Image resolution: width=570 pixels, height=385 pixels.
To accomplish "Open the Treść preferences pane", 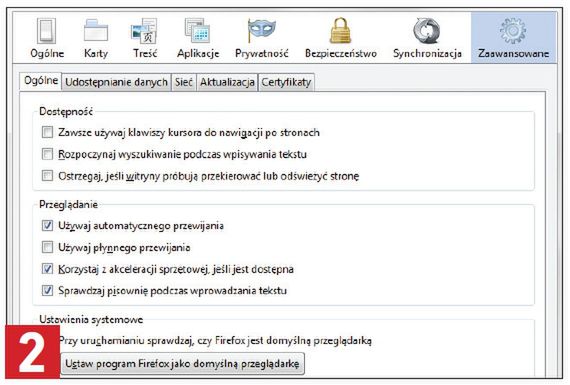I will pos(145,38).
